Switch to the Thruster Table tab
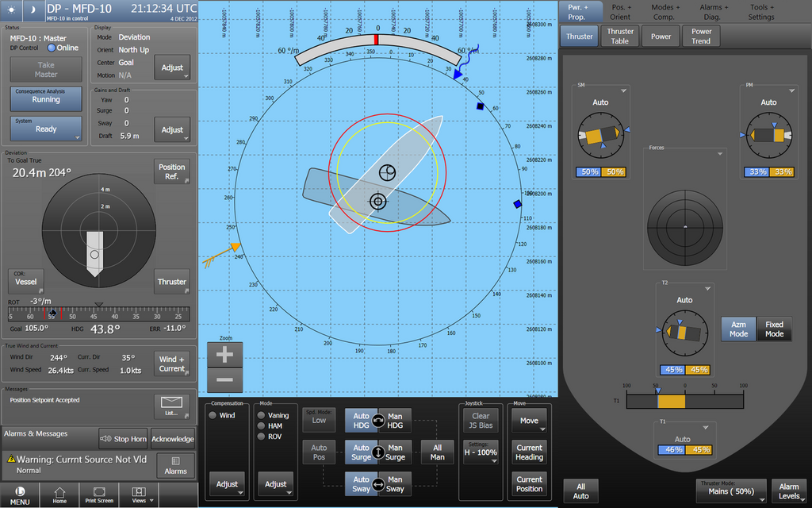This screenshot has width=812, height=508. [x=620, y=36]
